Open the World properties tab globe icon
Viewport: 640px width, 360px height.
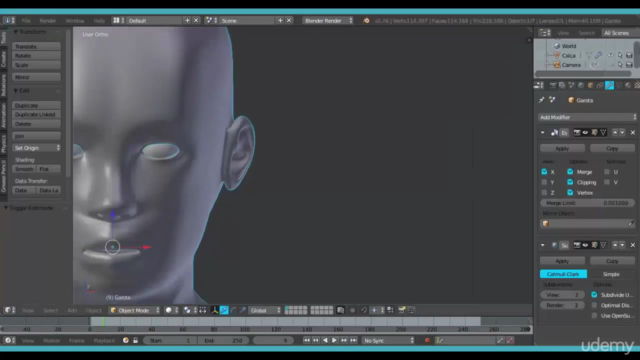point(581,85)
